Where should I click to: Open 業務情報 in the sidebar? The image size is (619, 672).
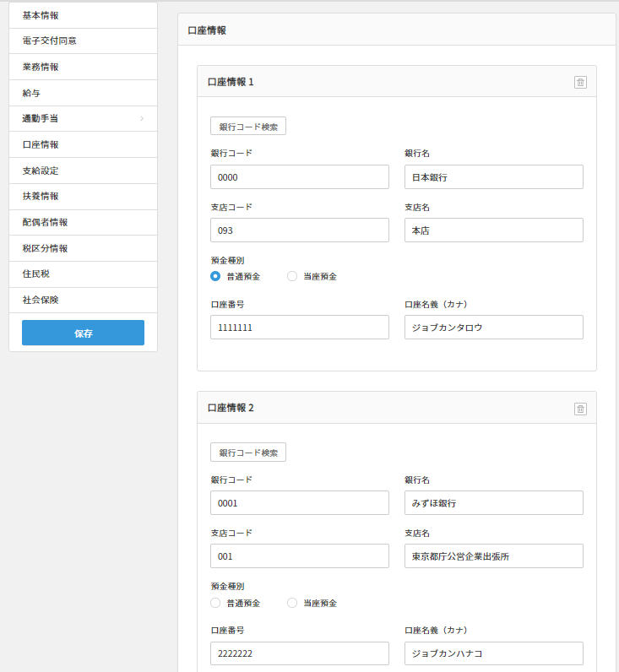coord(83,67)
